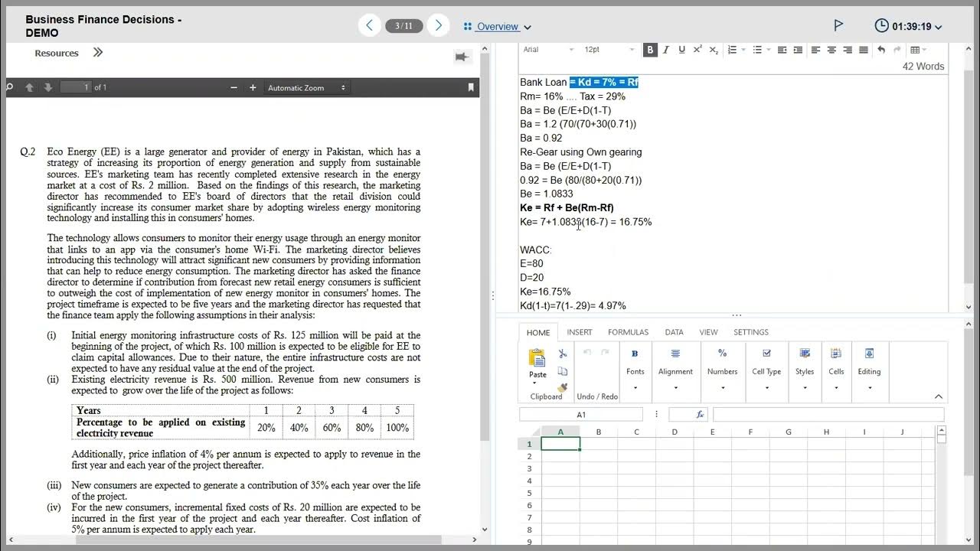980x551 pixels.
Task: Toggle Underline in the text editor toolbar
Action: coord(681,50)
